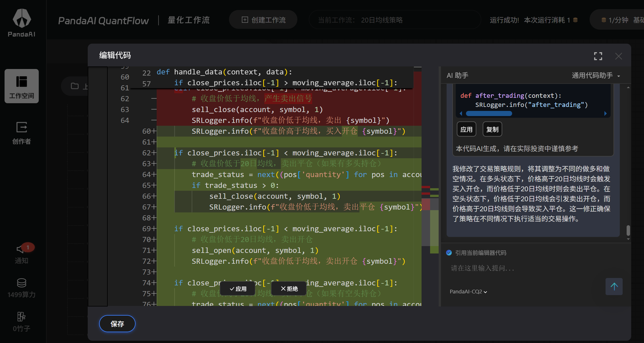Viewport: 644px width, 343px height.
Task: Click the 1/分钟 rate indicator
Action: click(615, 20)
